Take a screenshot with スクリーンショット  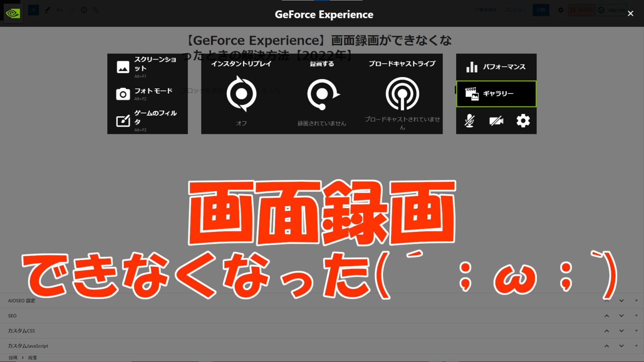pyautogui.click(x=147, y=67)
